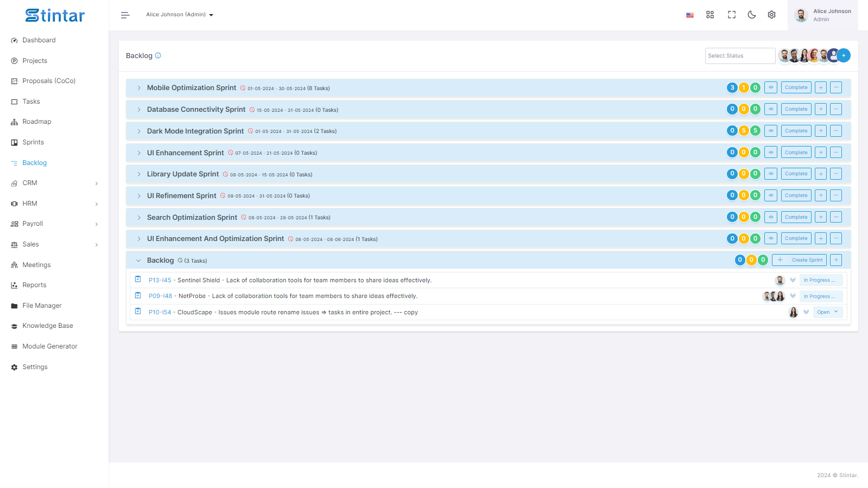Open task link P09-I48
The width and height of the screenshot is (868, 488).
pyautogui.click(x=161, y=296)
